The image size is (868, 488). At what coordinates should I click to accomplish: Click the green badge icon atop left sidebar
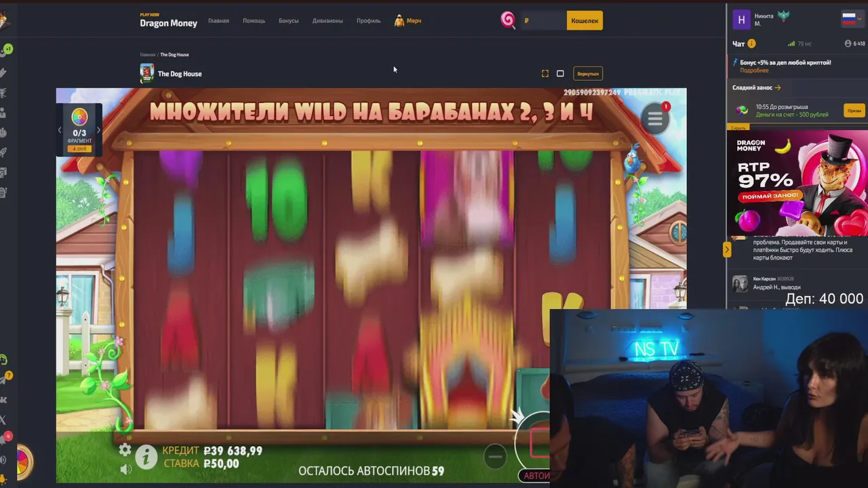[7, 49]
